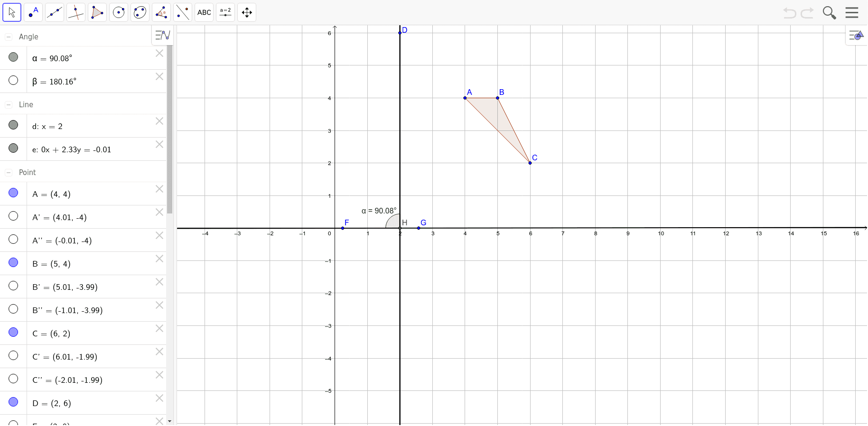The image size is (868, 426).
Task: Click point D on the vertical line
Action: pos(400,33)
